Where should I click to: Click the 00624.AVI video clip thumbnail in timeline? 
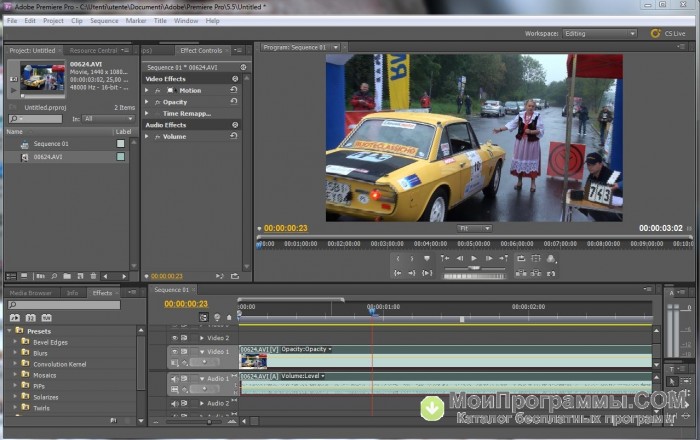[x=253, y=361]
